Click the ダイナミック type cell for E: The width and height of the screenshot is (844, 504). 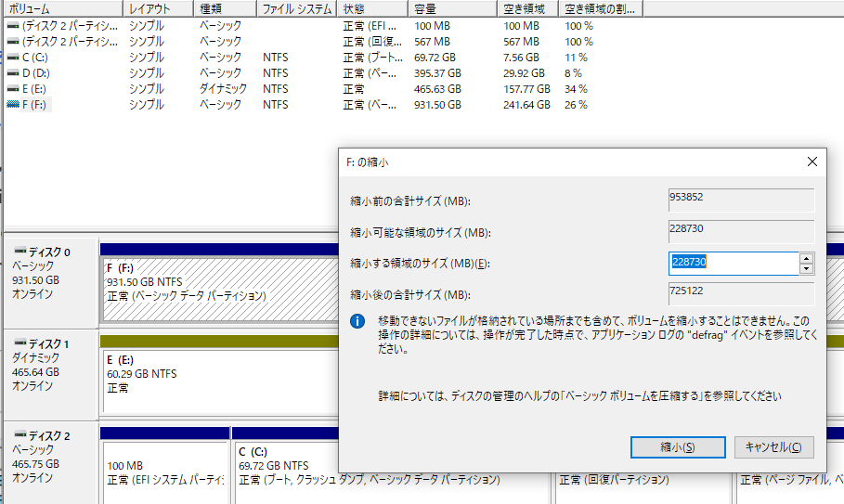[x=223, y=89]
